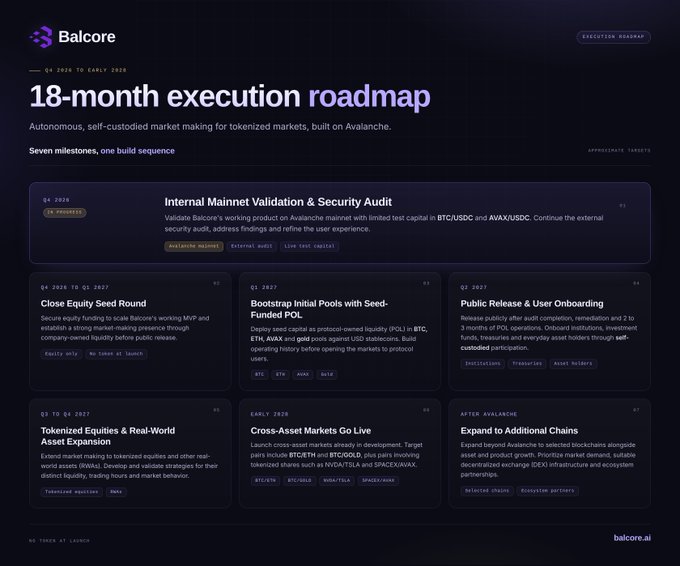Click the No Token at Launch footer text
Viewport: 680px width, 566px height.
[x=59, y=541]
